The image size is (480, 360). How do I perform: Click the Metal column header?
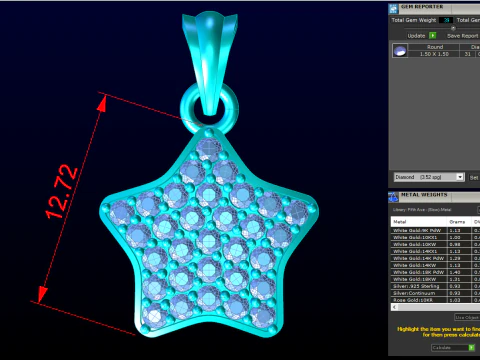(x=418, y=222)
